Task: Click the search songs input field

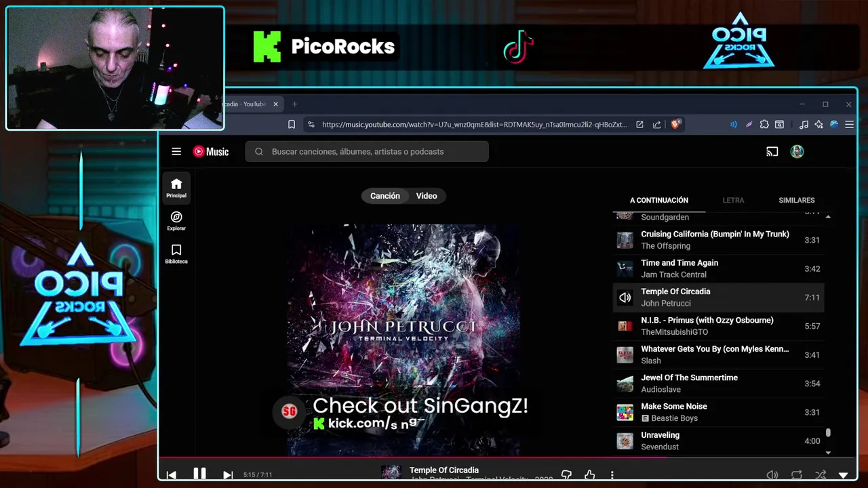Action: click(367, 152)
